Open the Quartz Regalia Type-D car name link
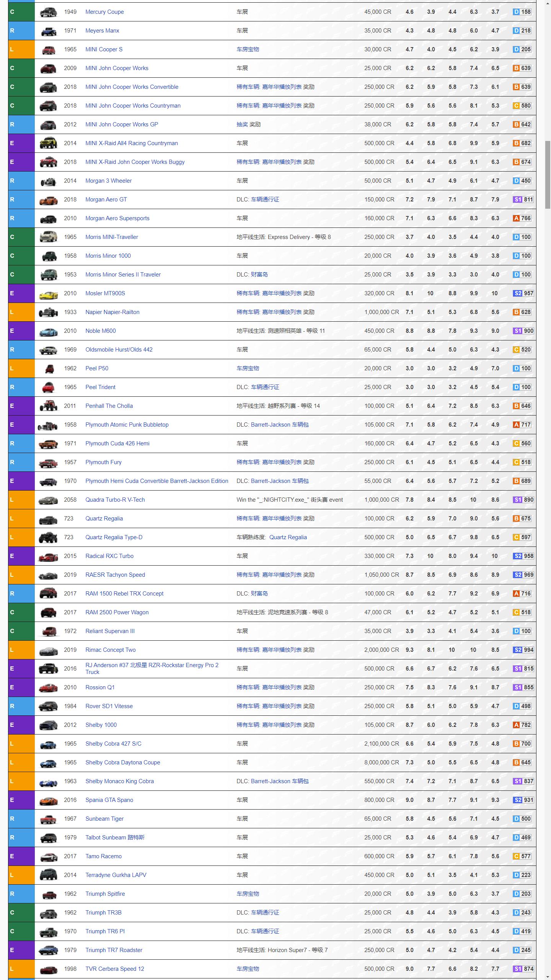This screenshot has height=980, width=551. click(x=114, y=537)
